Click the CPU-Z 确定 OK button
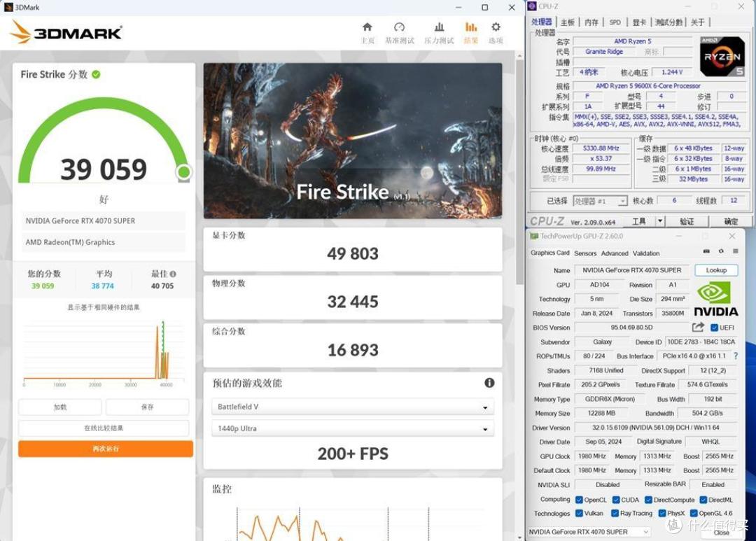Image resolution: width=756 pixels, height=541 pixels. click(731, 221)
